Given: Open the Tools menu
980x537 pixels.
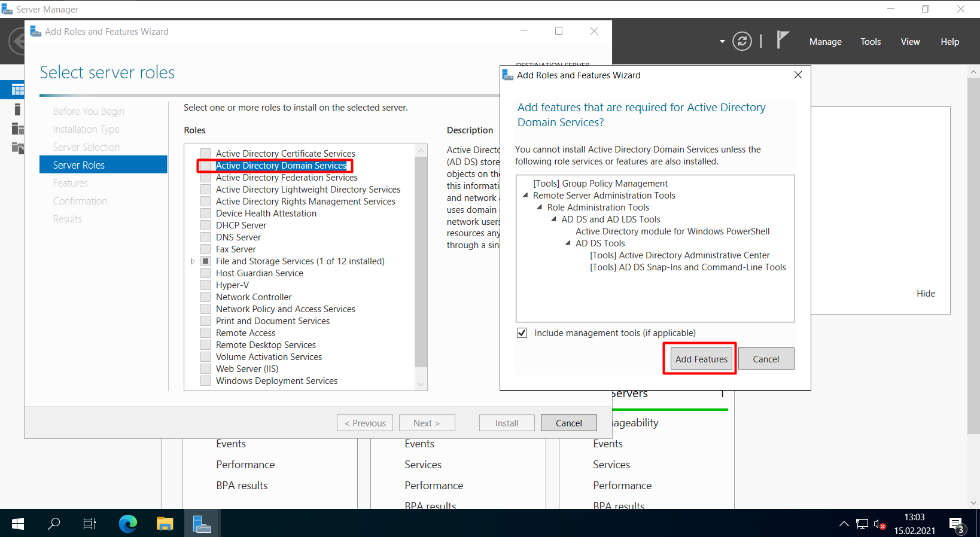Looking at the screenshot, I should coord(871,42).
